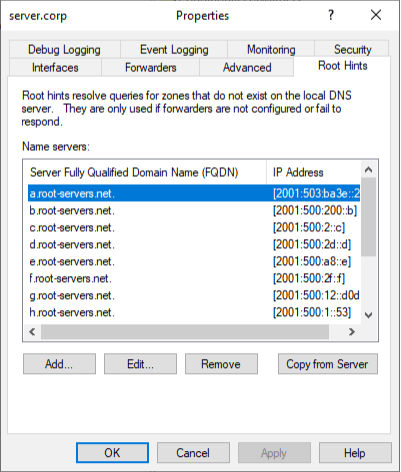This screenshot has height=472, width=401.
Task: Open the Advanced tab
Action: (x=247, y=67)
